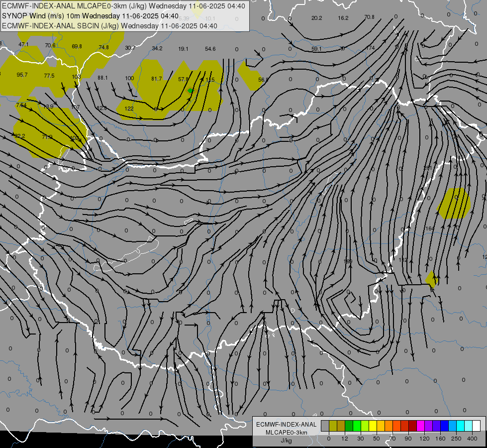Viewport: 487px width, 448px height.
Task: Click the legend tick label 90
Action: pyautogui.click(x=408, y=439)
